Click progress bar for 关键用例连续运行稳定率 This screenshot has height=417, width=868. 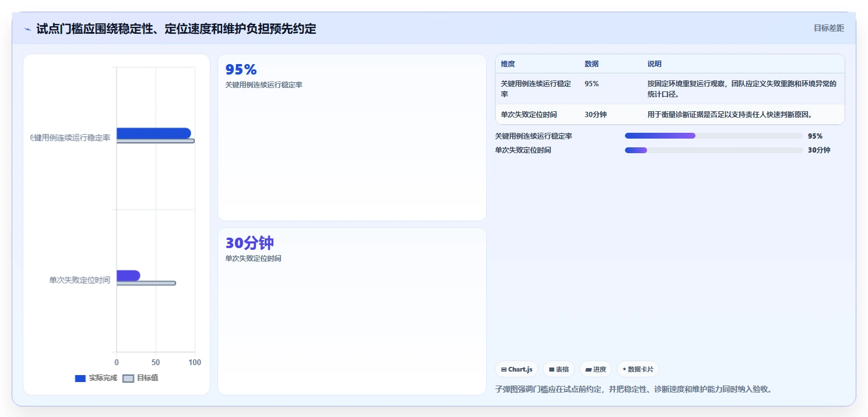[x=714, y=136]
